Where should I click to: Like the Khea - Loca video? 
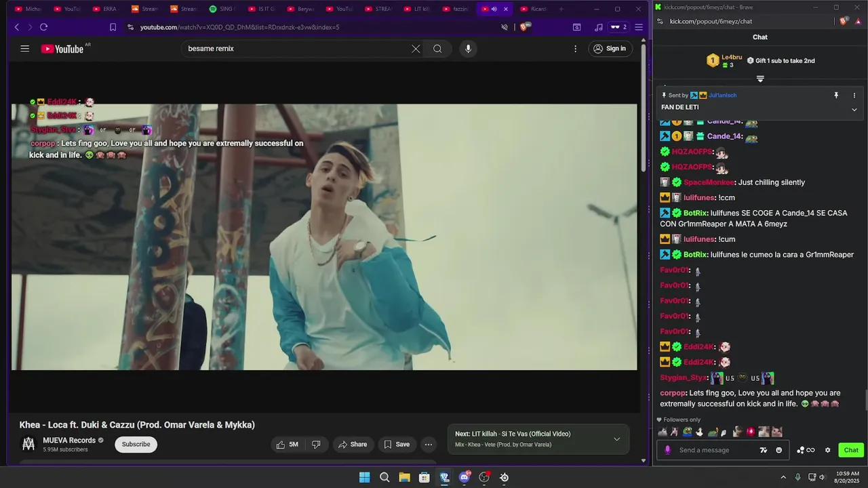pyautogui.click(x=287, y=445)
